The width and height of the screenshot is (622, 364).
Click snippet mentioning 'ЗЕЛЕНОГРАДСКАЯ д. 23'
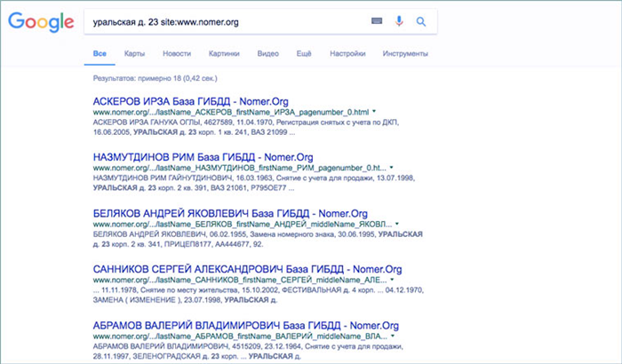point(248,352)
